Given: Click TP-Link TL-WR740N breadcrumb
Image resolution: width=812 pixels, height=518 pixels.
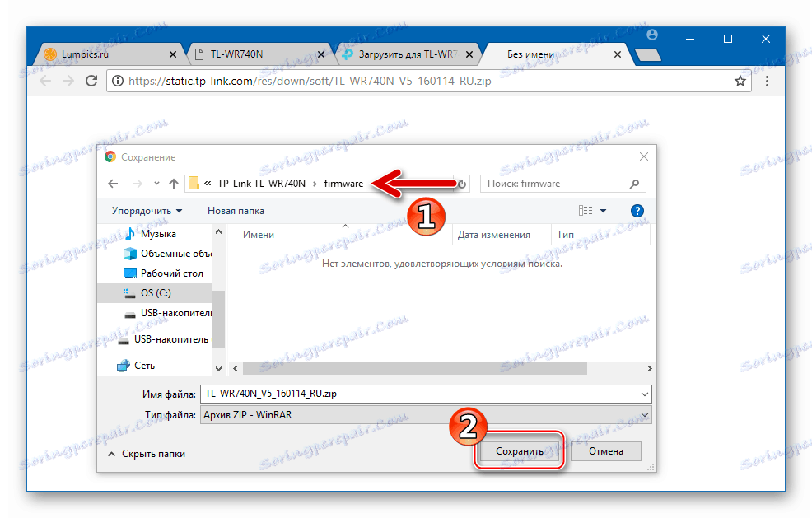Looking at the screenshot, I should point(261,184).
